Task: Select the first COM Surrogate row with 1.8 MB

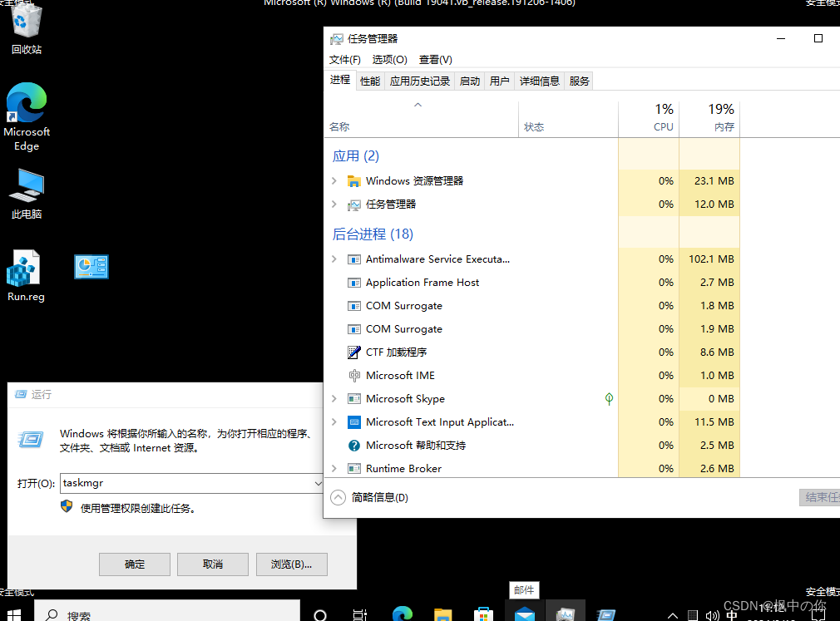Action: pyautogui.click(x=532, y=306)
